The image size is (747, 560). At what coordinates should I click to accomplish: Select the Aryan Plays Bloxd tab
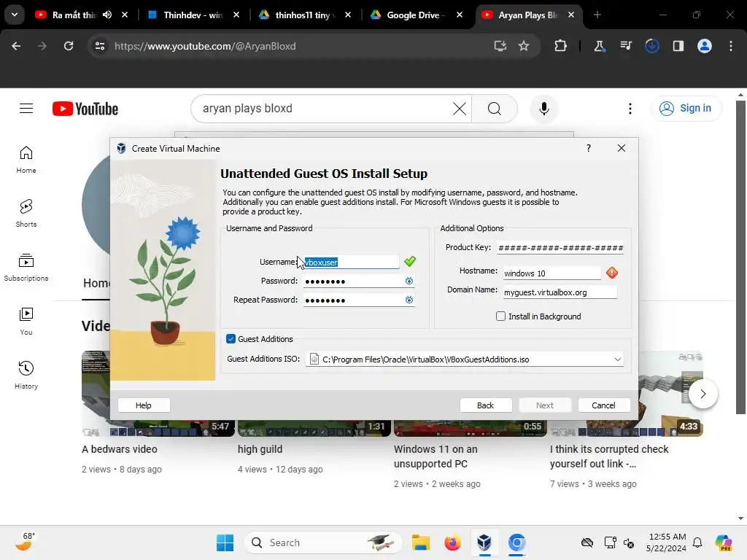528,15
